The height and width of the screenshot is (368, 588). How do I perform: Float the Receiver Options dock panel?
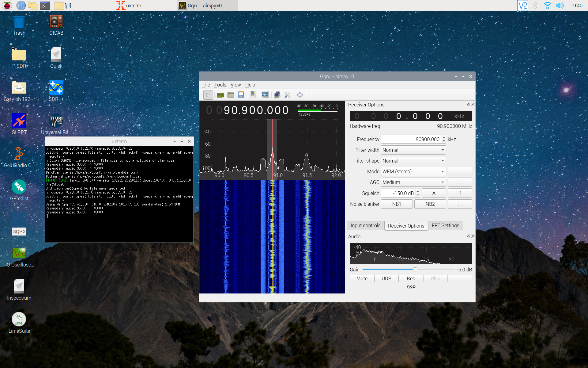[468, 105]
